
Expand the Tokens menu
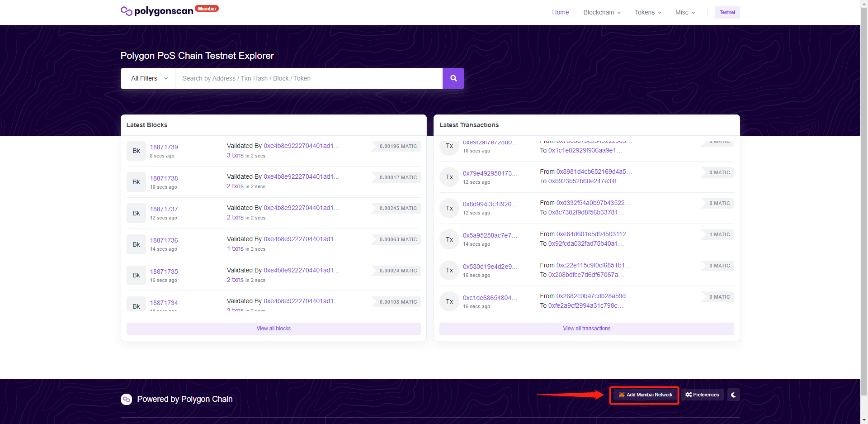(x=648, y=12)
